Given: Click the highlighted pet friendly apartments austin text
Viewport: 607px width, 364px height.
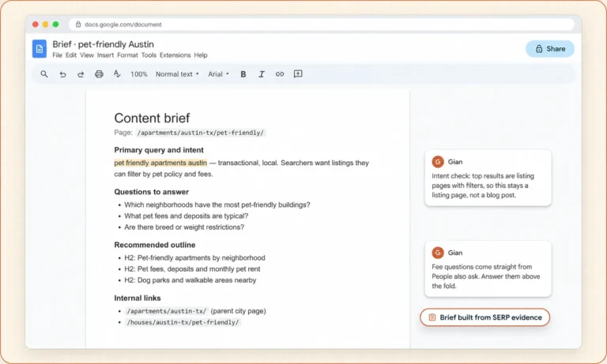Looking at the screenshot, I should pyautogui.click(x=160, y=163).
